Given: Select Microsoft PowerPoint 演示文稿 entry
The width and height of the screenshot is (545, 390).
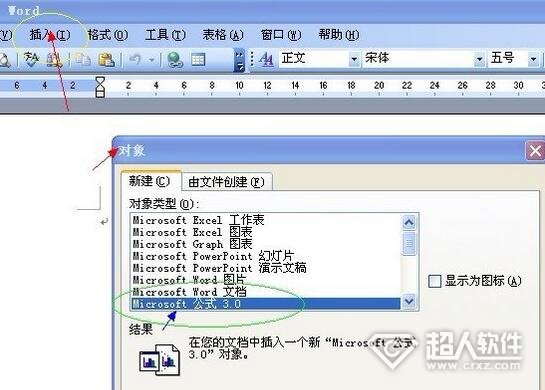Looking at the screenshot, I should (x=266, y=268).
